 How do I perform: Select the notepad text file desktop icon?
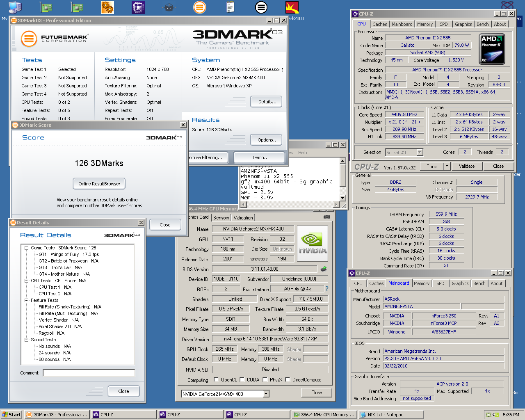coord(230,7)
